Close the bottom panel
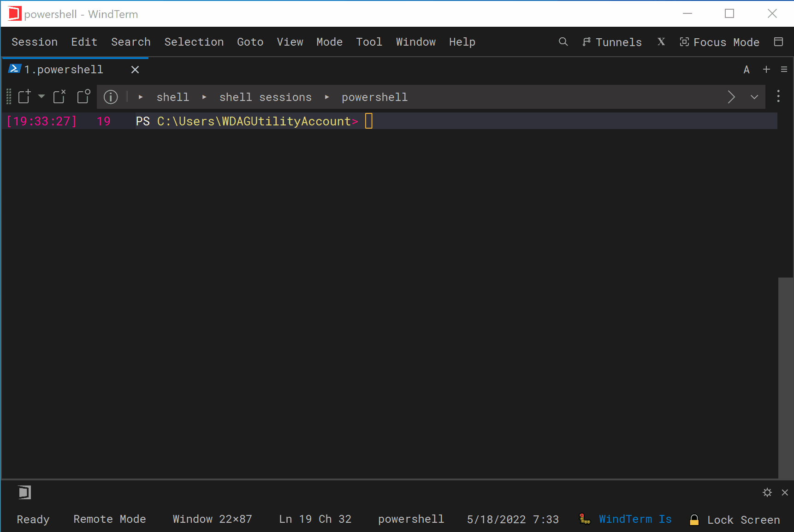This screenshot has width=794, height=532. tap(785, 492)
